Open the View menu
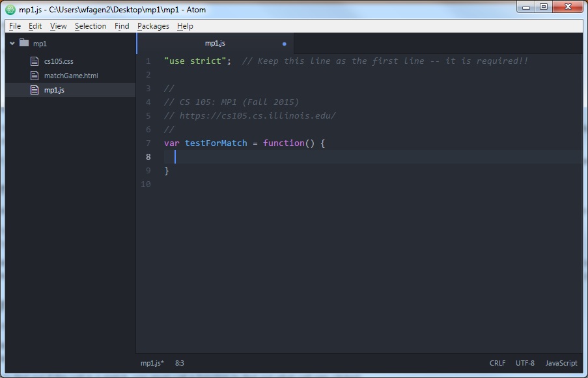This screenshot has width=588, height=378. 58,26
